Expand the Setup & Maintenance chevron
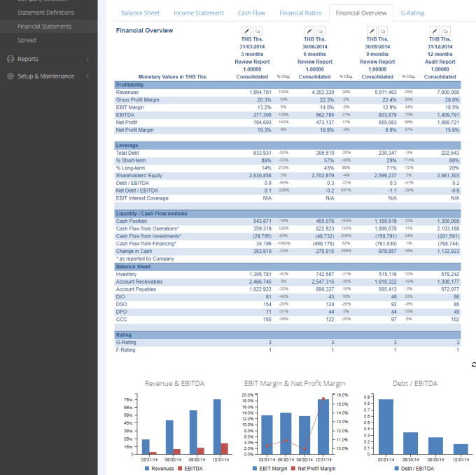The width and height of the screenshot is (476, 475). pyautogui.click(x=87, y=76)
